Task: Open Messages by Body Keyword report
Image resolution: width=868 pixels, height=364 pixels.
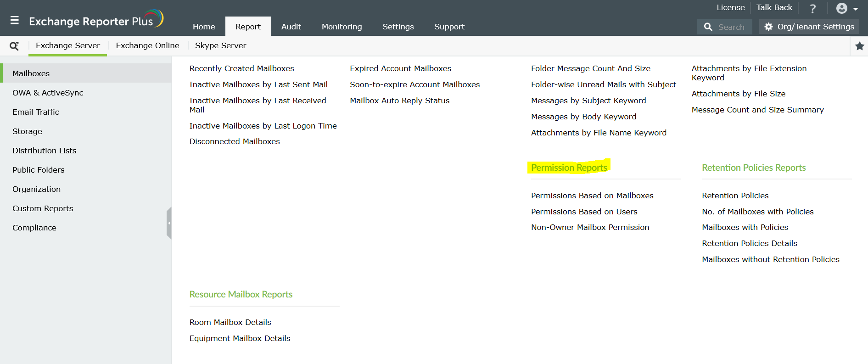Action: click(x=584, y=117)
